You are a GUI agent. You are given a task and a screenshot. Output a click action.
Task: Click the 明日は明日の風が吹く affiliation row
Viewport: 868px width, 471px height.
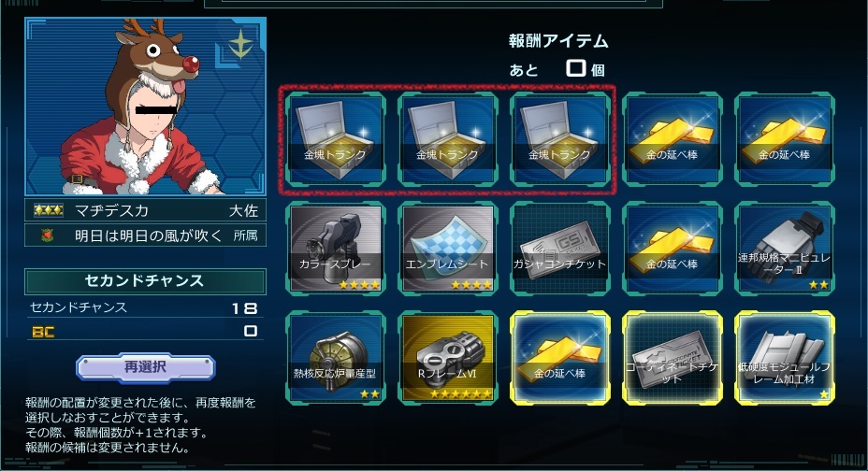(145, 235)
